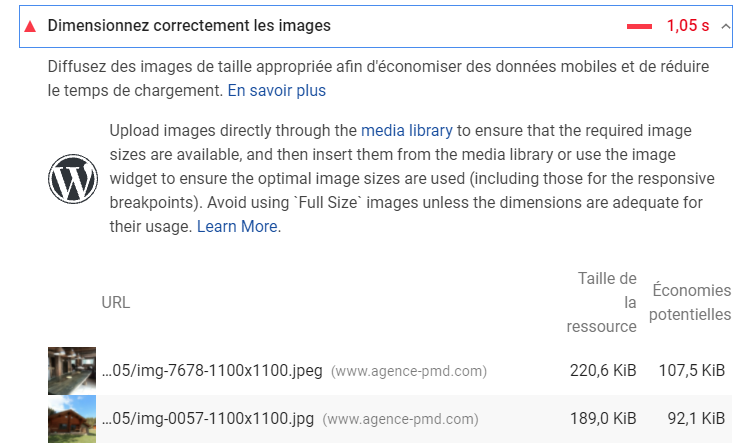Click the red warning triangle icon
The height and width of the screenshot is (444, 739).
(30, 26)
